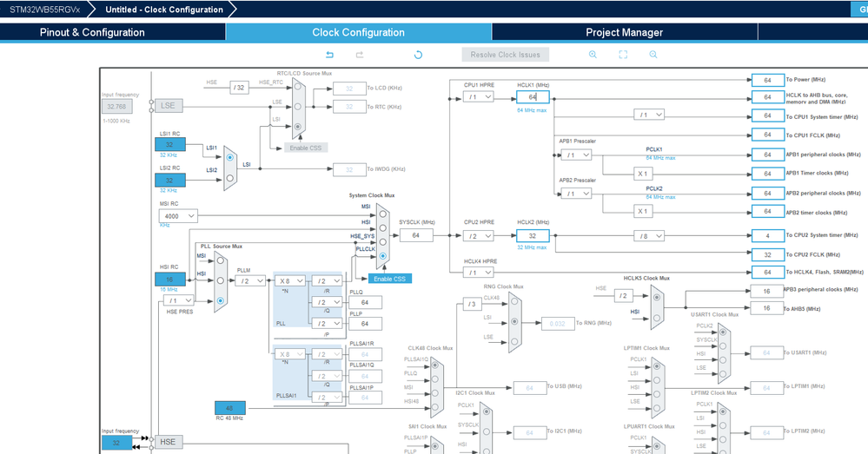
Task: Switch to Project Manager tab
Action: [625, 32]
